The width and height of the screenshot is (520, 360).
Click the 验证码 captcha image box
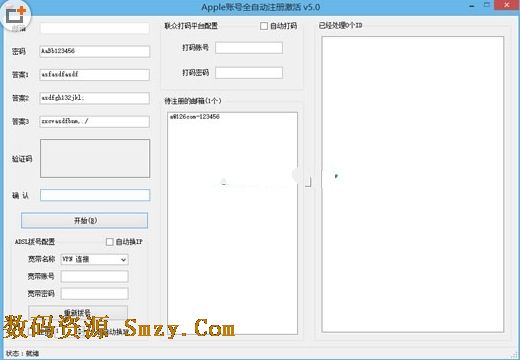pos(95,158)
